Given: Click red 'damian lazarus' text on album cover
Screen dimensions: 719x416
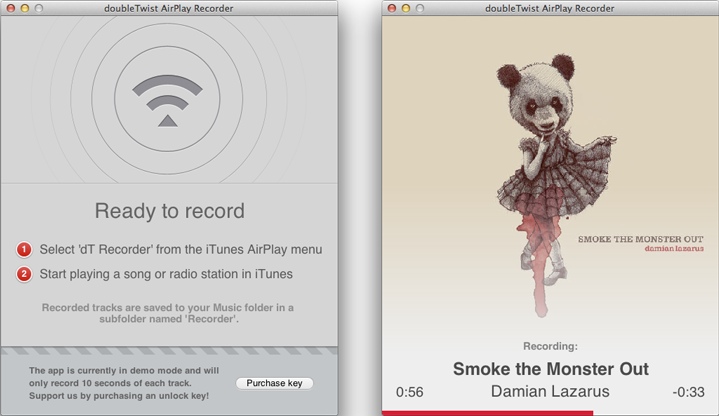Looking at the screenshot, I should coord(674,249).
